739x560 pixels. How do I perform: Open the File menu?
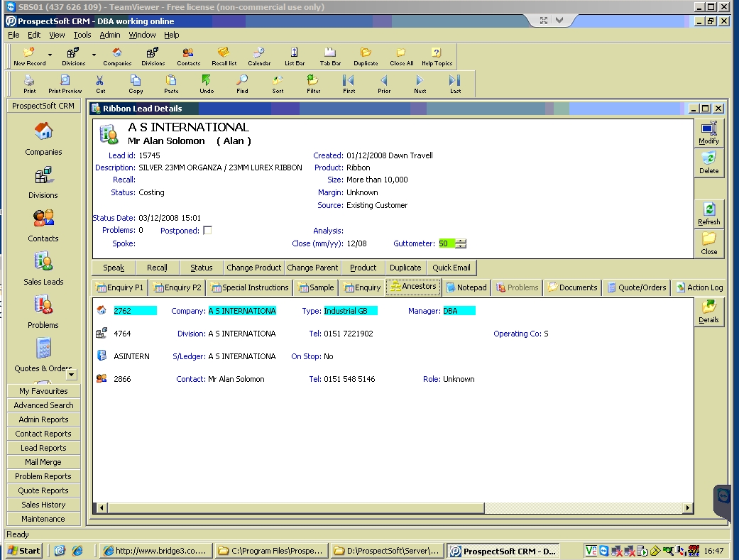click(x=13, y=35)
